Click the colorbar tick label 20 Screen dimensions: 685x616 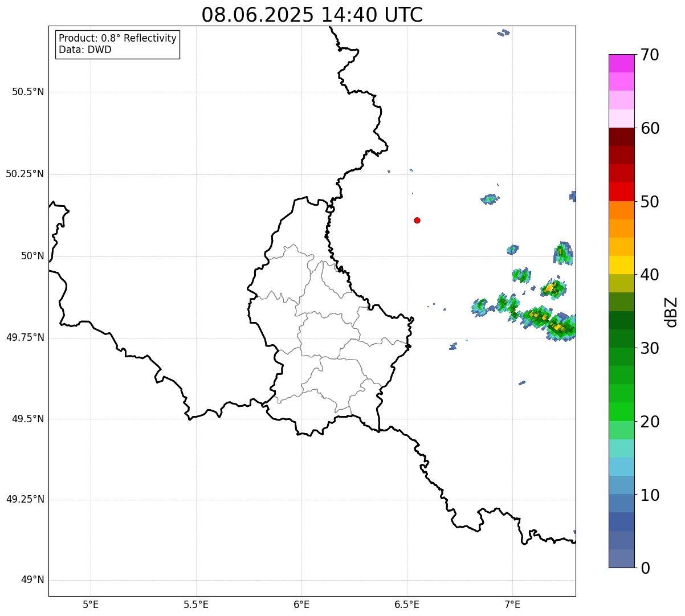pos(650,422)
